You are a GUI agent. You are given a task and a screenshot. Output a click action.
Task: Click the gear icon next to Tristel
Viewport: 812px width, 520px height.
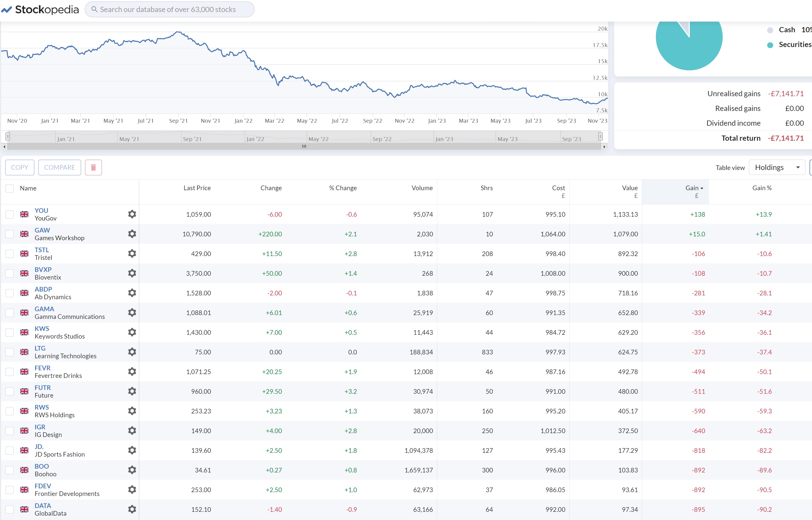coord(132,254)
